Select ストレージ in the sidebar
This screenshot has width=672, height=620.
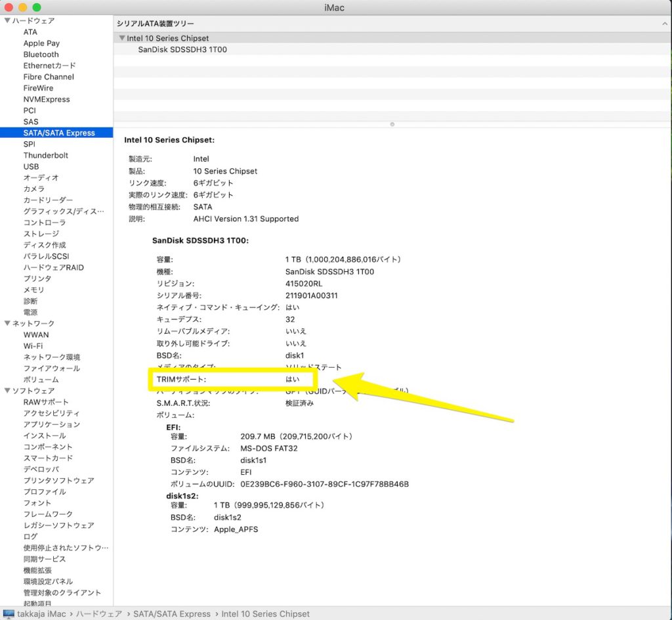41,234
